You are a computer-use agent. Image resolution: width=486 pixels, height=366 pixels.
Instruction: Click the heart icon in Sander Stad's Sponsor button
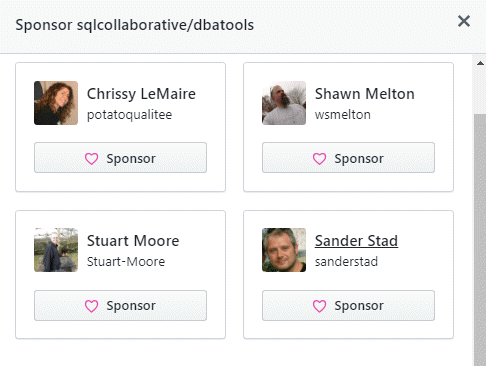319,306
